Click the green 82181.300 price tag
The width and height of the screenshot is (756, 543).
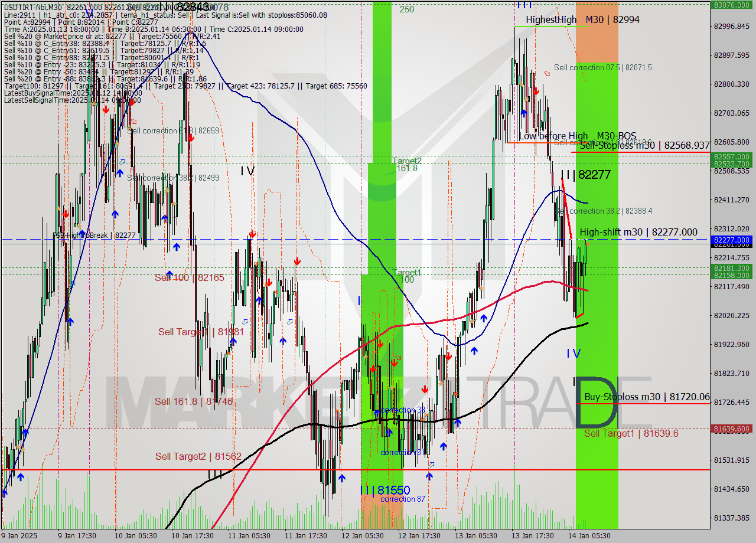(x=732, y=268)
